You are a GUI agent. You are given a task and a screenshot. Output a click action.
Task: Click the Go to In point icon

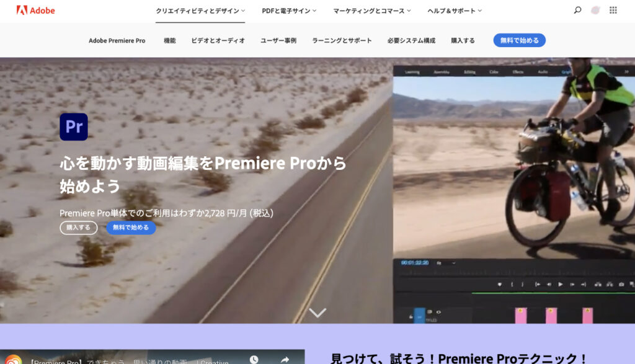538,284
